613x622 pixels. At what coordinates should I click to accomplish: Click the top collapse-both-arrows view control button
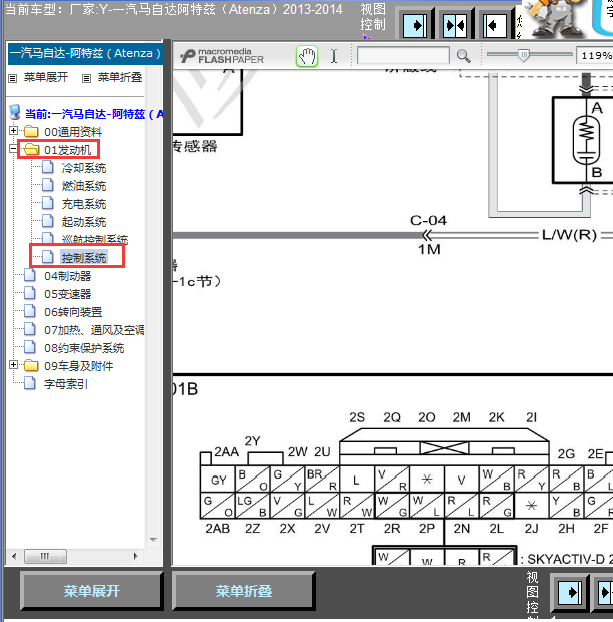point(455,26)
